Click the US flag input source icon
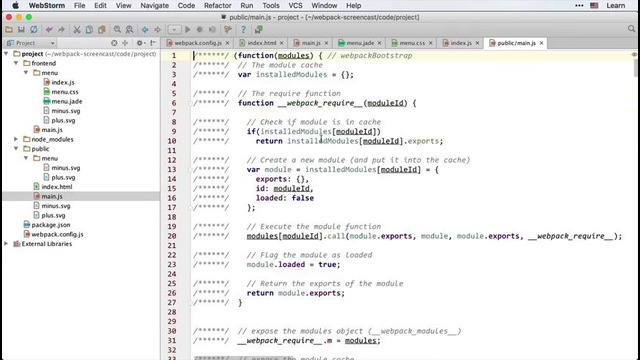Screen dimensions: 640x360 (594, 6)
